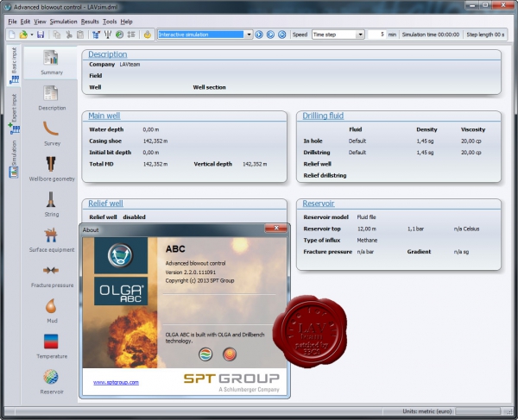518x420 pixels.
Task: Click the third blue skip button
Action: (x=281, y=34)
